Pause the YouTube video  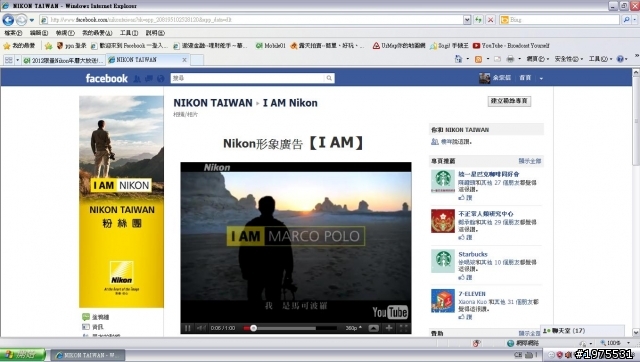pos(188,328)
